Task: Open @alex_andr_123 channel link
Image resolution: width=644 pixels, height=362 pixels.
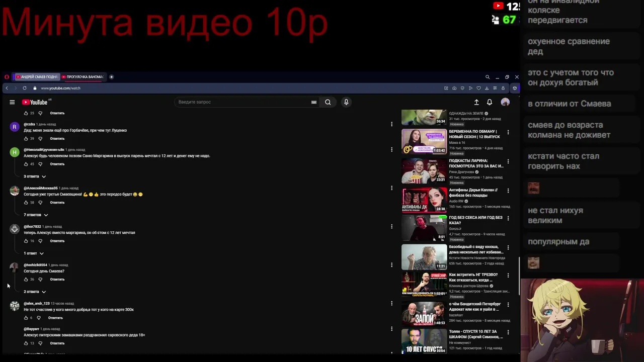Action: pyautogui.click(x=37, y=304)
